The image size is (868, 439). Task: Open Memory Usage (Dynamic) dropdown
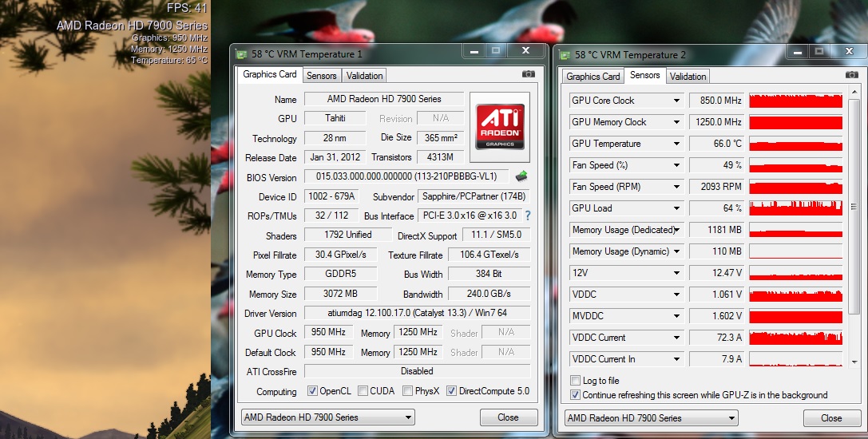(x=676, y=251)
